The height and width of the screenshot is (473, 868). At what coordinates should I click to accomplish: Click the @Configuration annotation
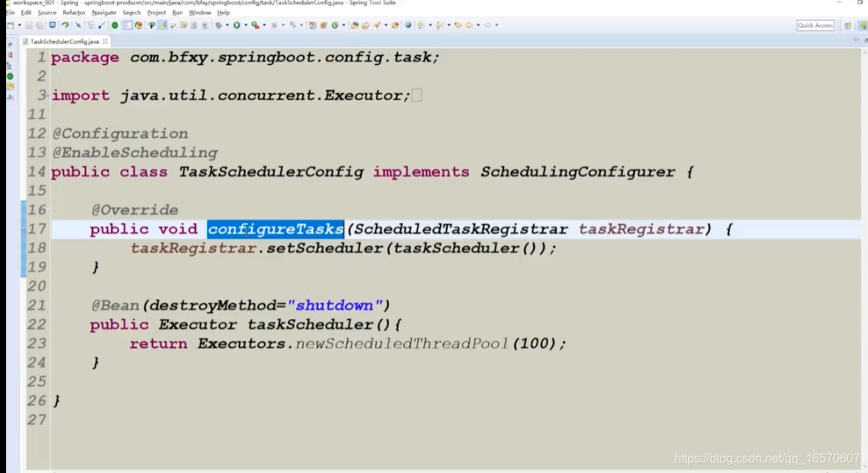(120, 134)
